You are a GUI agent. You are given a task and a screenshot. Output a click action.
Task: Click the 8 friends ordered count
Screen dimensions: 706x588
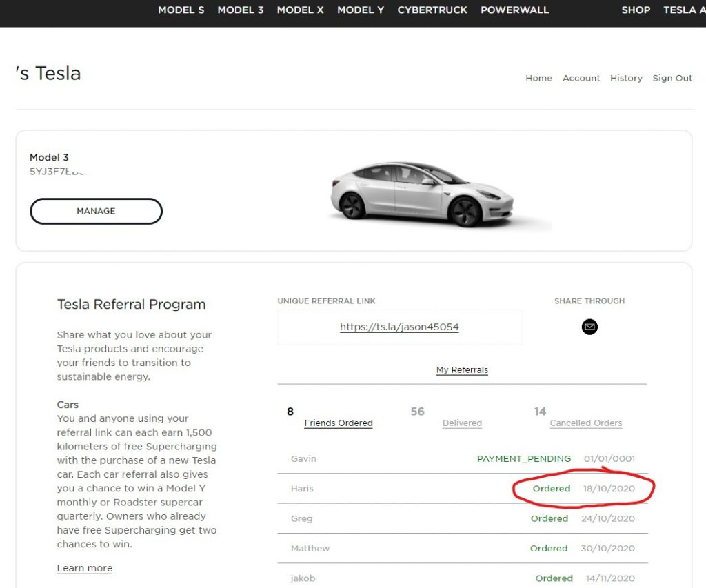click(x=290, y=412)
